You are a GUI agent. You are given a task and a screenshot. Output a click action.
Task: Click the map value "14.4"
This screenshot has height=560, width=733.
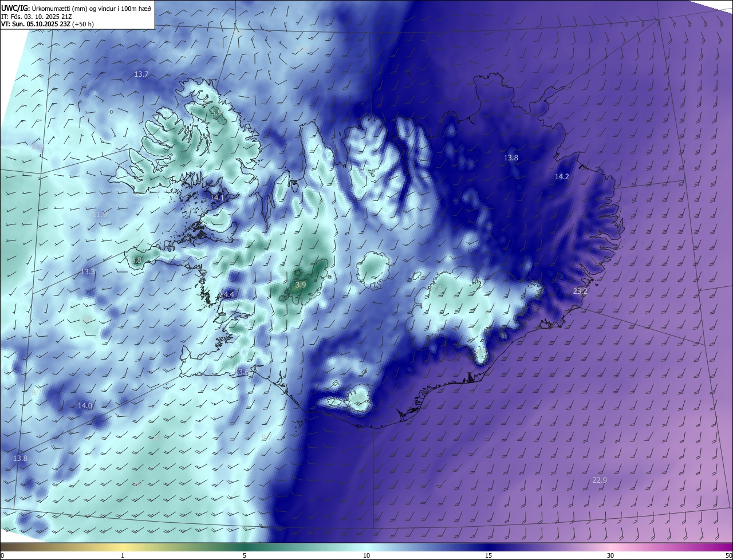click(228, 294)
